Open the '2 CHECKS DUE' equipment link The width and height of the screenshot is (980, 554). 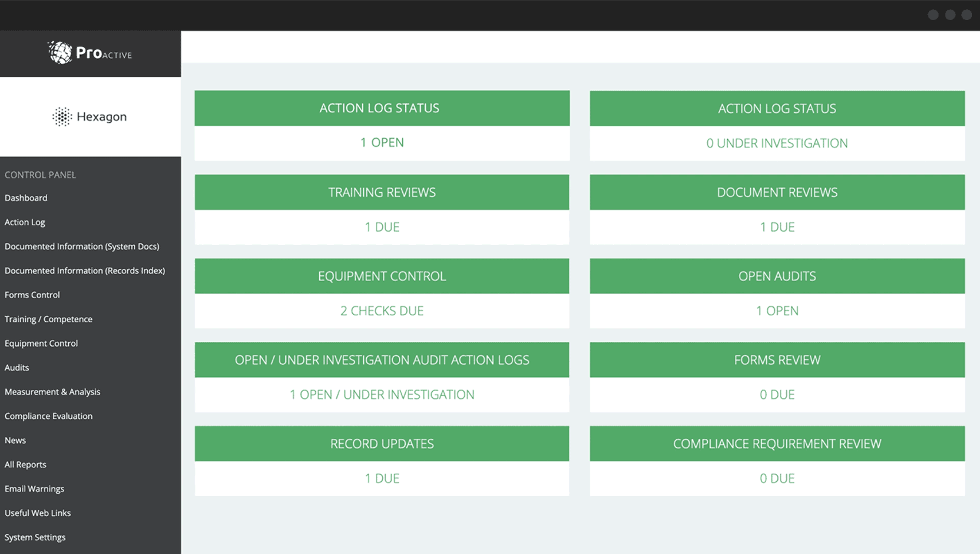point(382,311)
